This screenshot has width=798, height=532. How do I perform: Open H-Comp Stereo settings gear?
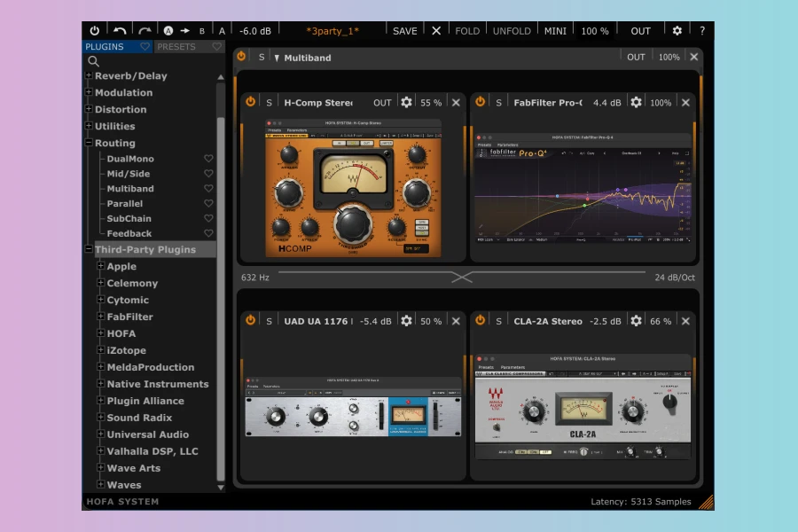click(406, 102)
